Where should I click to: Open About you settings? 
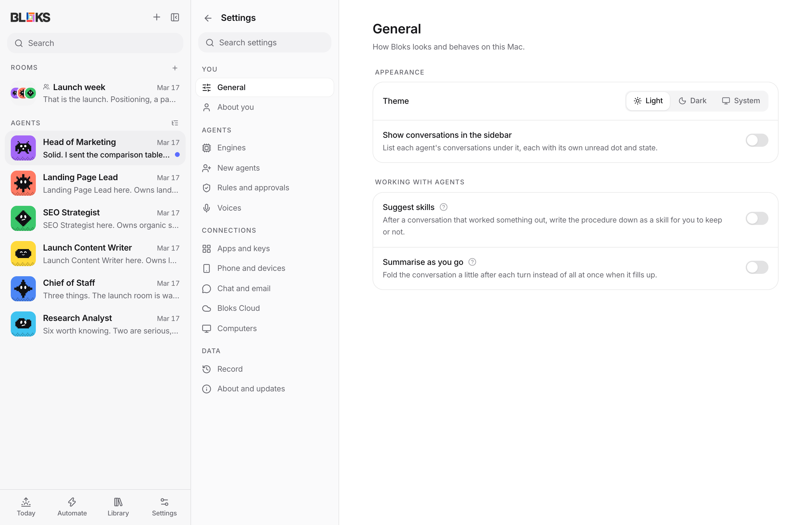coord(265,107)
